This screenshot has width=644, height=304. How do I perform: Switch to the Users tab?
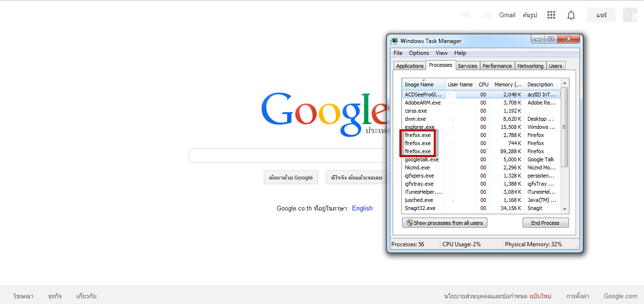pyautogui.click(x=556, y=66)
